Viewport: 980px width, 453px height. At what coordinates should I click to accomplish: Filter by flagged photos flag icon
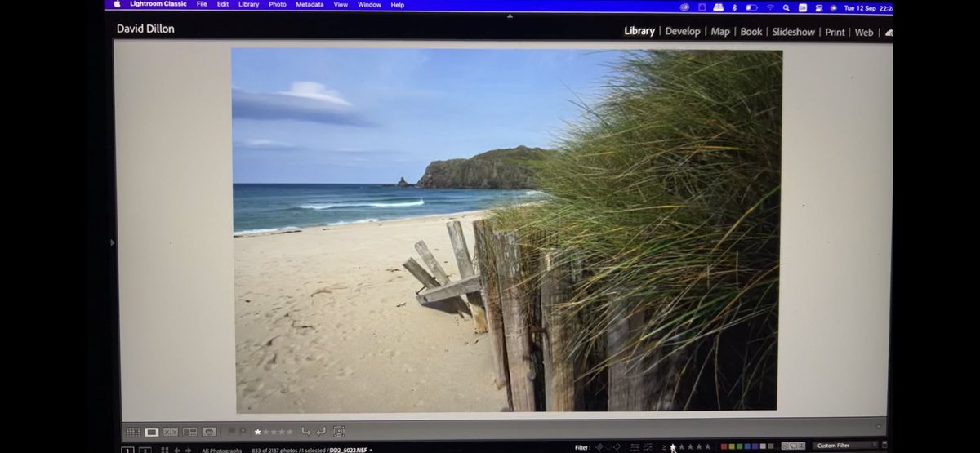(599, 447)
